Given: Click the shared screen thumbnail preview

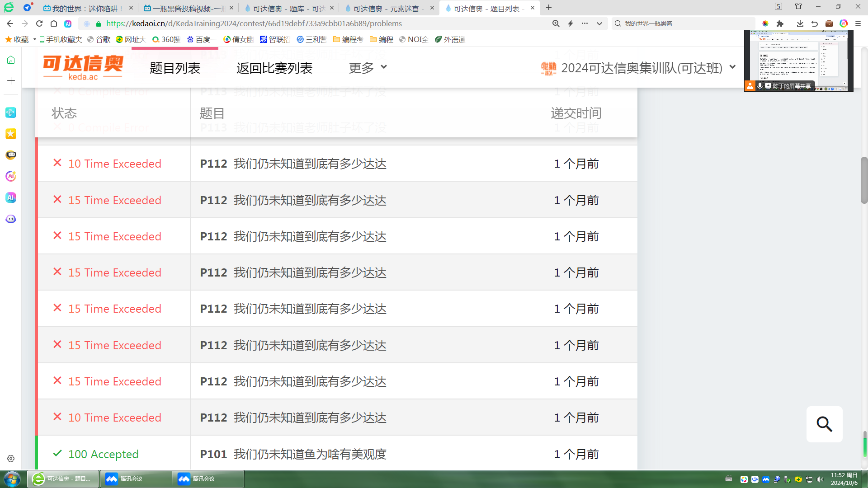Looking at the screenshot, I should (798, 56).
